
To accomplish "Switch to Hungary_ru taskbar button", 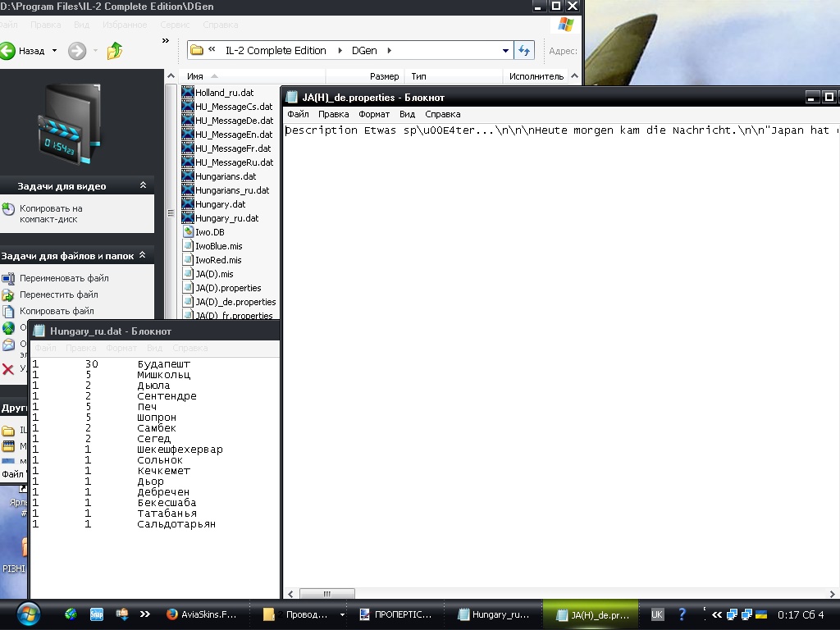I will (494, 614).
